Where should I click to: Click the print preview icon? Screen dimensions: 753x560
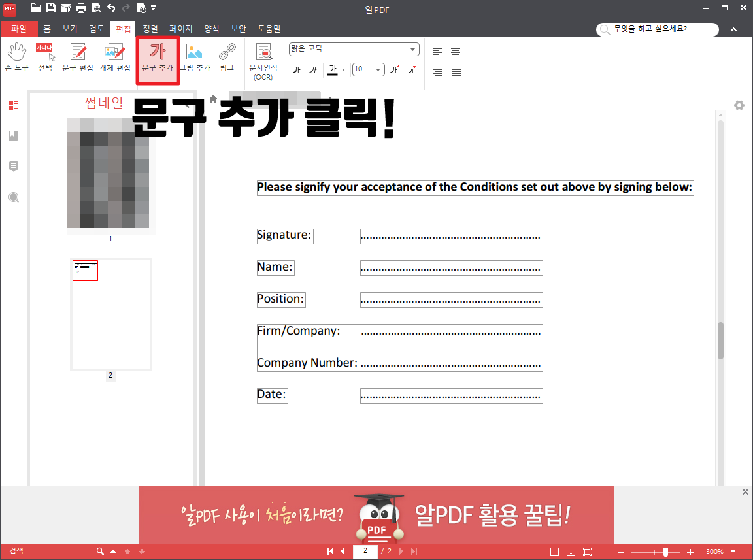pos(96,8)
